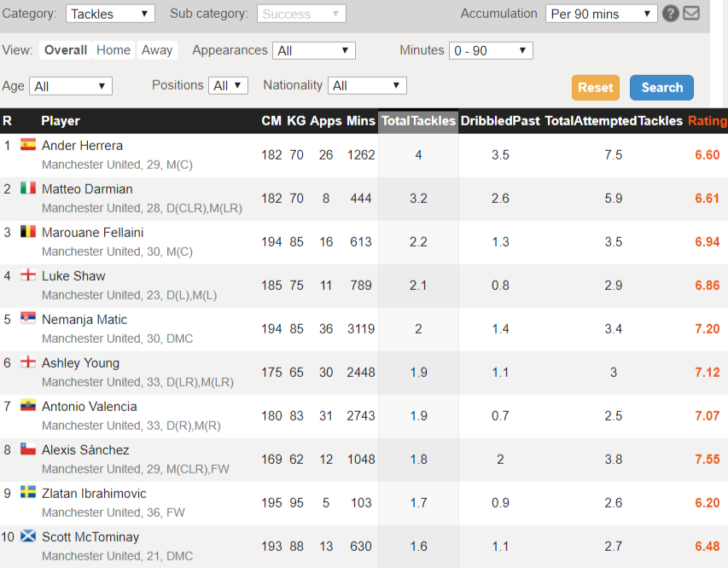Viewport: 728px width, 568px height.
Task: Open Luke Shaw player link
Action: point(73,276)
